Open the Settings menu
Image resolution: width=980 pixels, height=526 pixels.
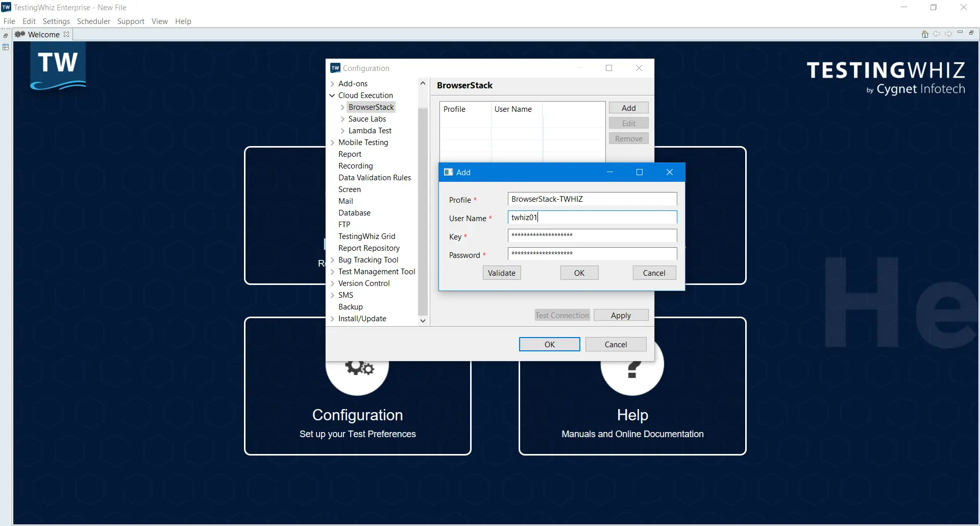coord(56,21)
